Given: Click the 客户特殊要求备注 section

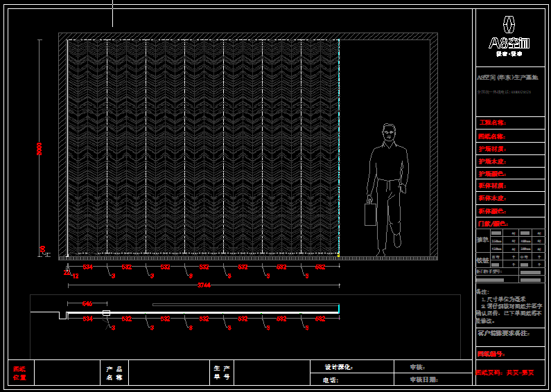Looking at the screenshot, I should pyautogui.click(x=503, y=334).
